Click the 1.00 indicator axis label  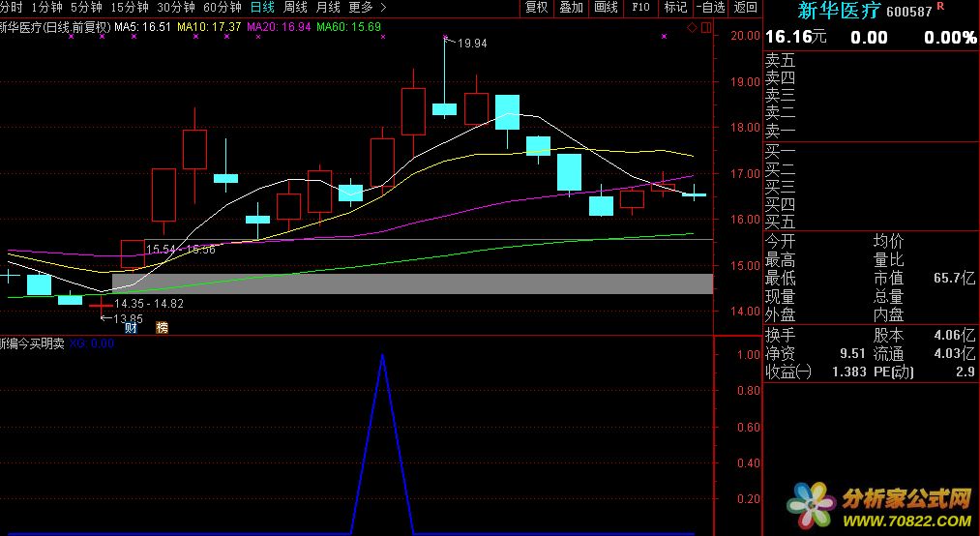(x=748, y=354)
